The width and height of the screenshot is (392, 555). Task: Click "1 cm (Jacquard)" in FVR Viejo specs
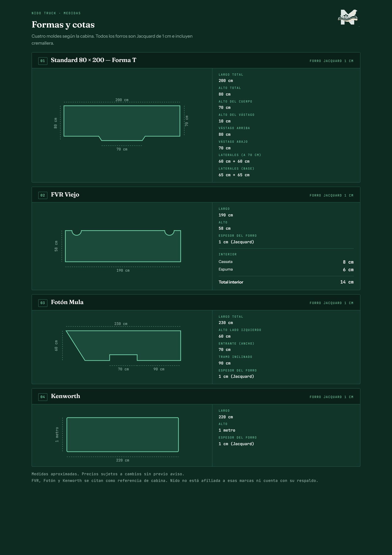[x=236, y=242]
